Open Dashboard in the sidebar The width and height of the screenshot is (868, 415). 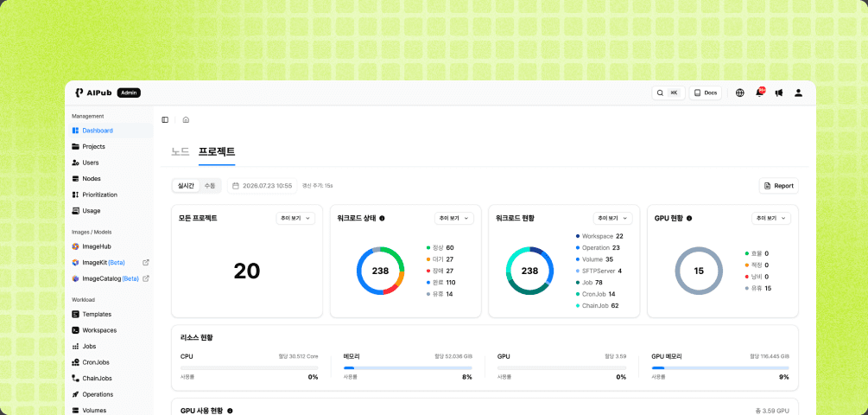[111, 131]
